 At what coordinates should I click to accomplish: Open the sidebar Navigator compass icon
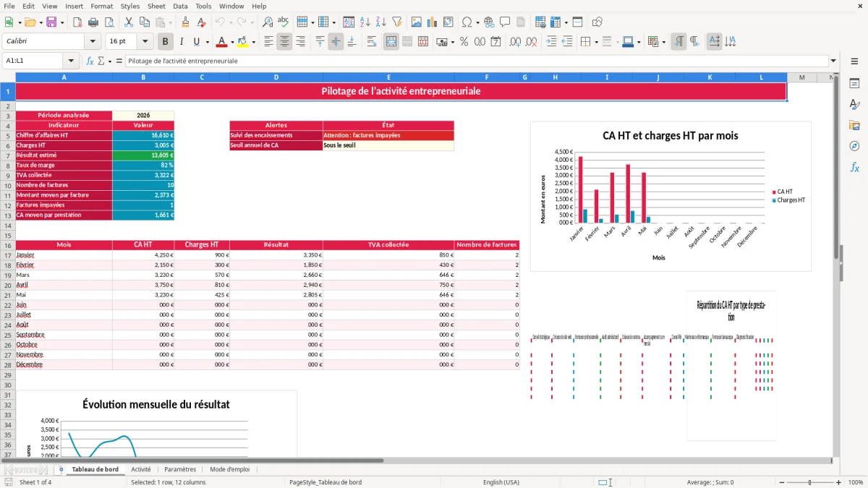click(854, 146)
